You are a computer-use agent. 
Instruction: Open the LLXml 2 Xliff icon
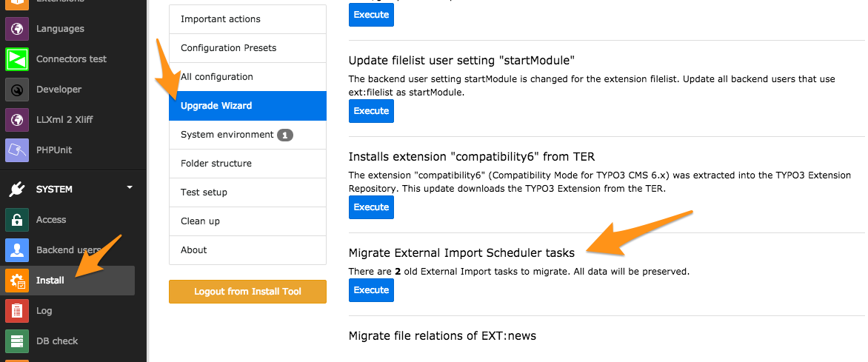(16, 120)
